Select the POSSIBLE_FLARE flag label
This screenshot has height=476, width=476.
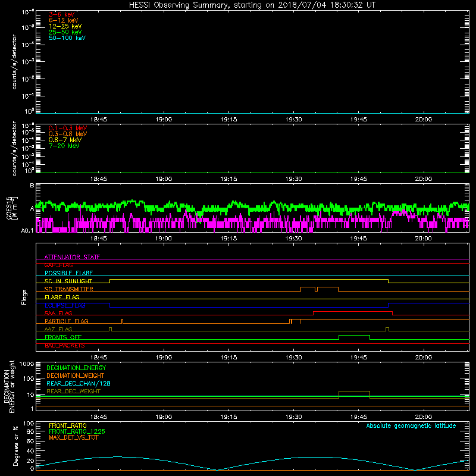coord(68,273)
